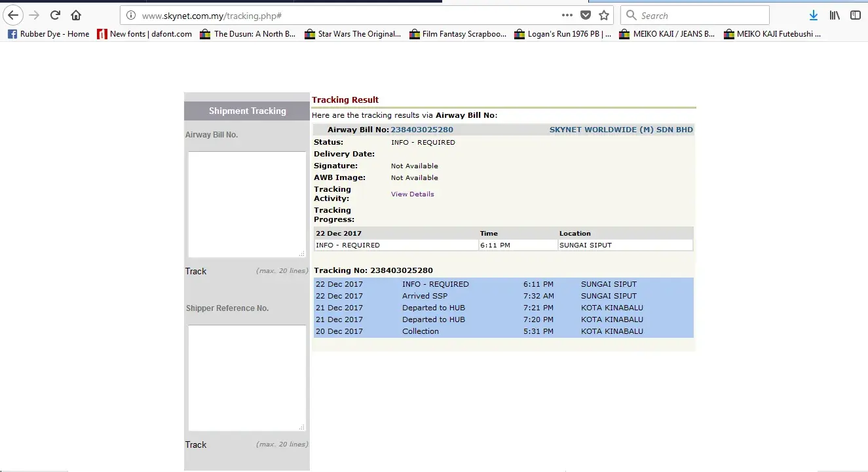Click the browser back arrow button
Viewport: 868px width, 472px height.
pyautogui.click(x=13, y=15)
